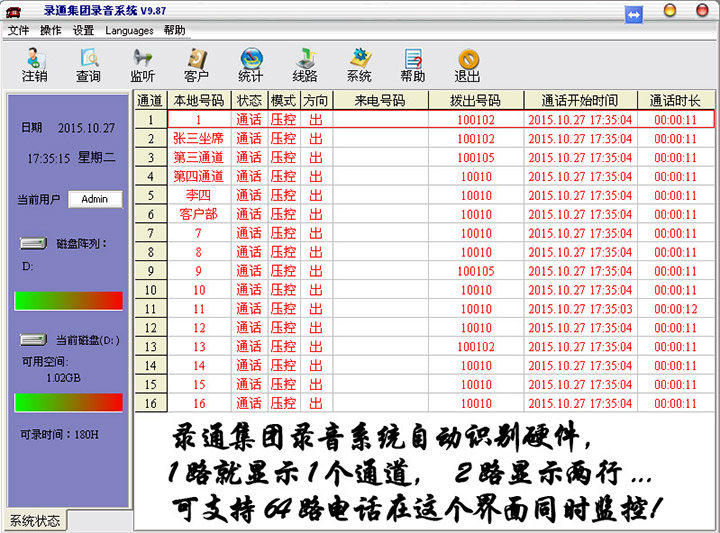Click the disk array D: usage bar
The height and width of the screenshot is (533, 720).
pos(69,301)
